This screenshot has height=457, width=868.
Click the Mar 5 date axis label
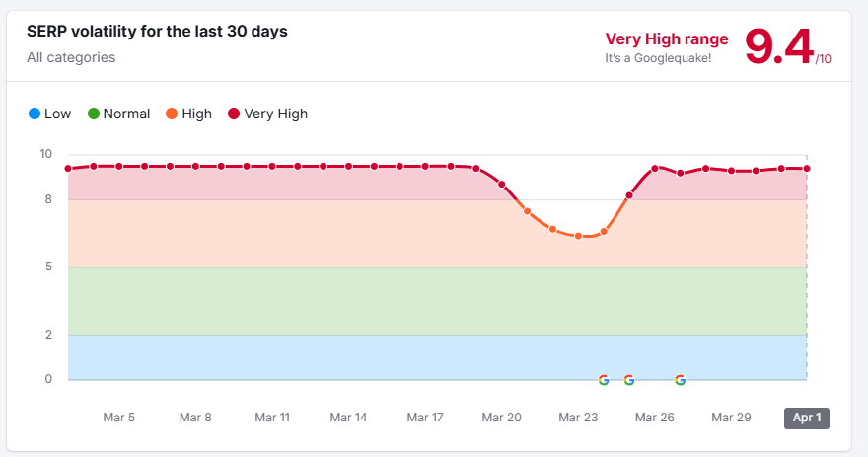[x=119, y=418]
